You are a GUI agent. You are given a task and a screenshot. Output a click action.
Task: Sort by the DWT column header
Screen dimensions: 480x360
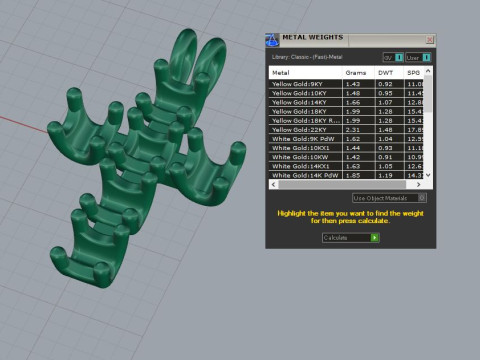[389, 73]
